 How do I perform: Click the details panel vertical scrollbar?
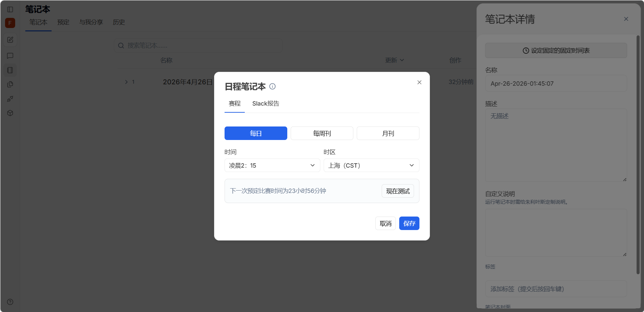pos(638,155)
